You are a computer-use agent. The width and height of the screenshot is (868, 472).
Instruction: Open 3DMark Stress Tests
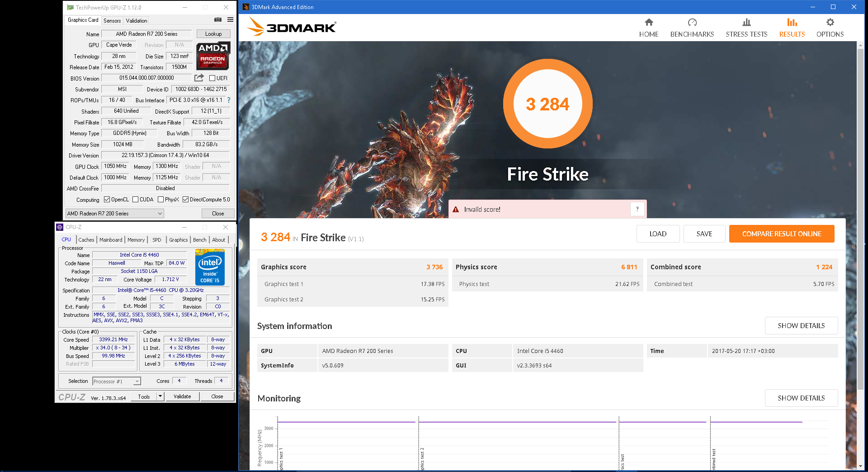pos(746,28)
